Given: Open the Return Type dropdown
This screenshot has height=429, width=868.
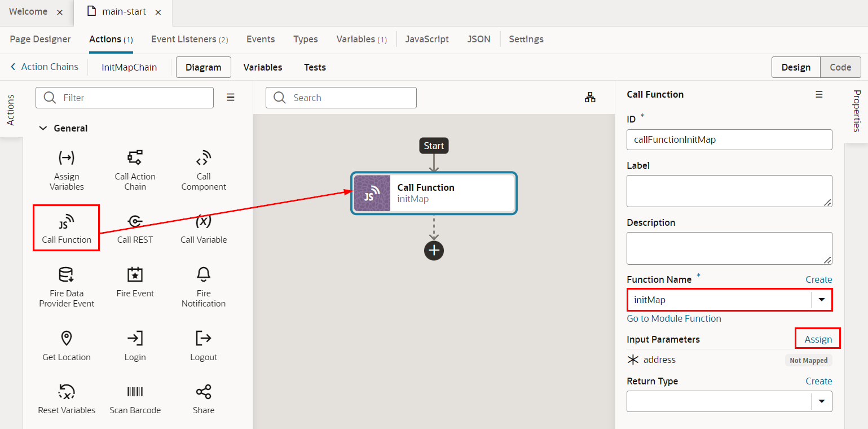Looking at the screenshot, I should coord(821,401).
